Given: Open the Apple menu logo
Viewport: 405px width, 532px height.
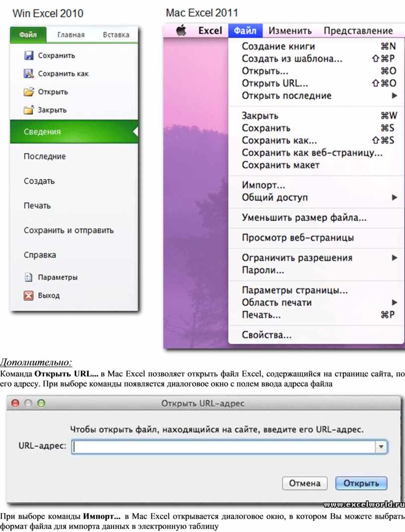Looking at the screenshot, I should 182,31.
